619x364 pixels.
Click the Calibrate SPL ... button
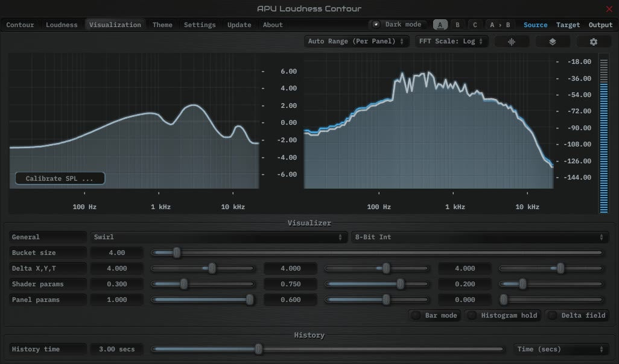pos(60,178)
